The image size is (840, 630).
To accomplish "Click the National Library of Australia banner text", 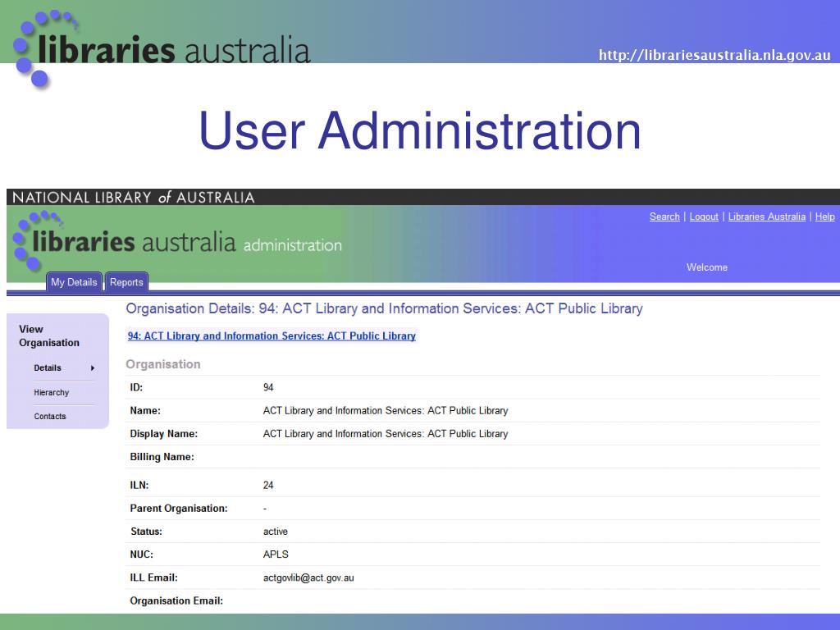I will (x=134, y=197).
